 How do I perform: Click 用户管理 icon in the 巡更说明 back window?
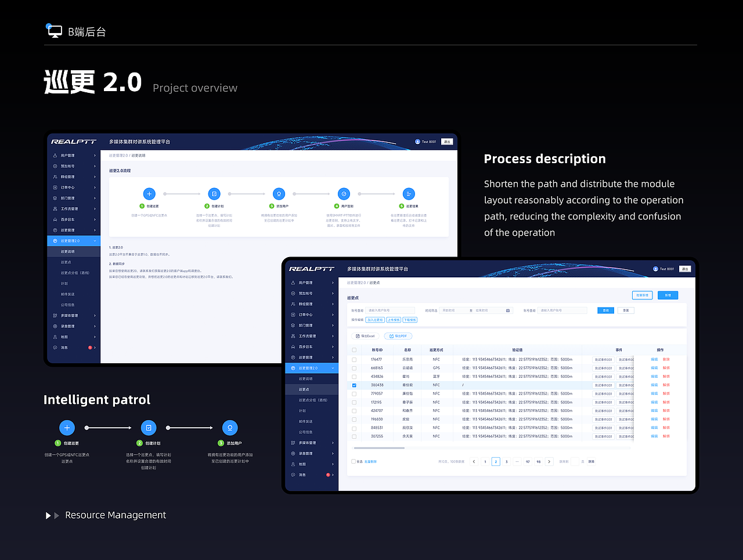coord(55,156)
